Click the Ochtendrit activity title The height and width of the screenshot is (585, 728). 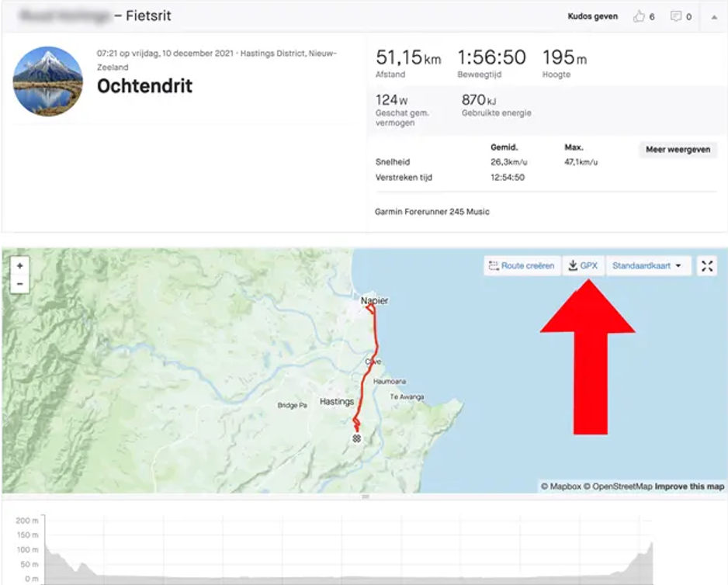tap(144, 86)
